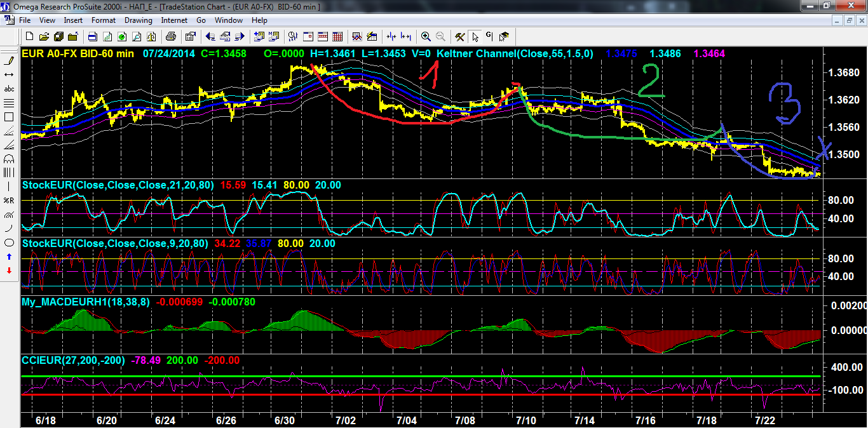Open the Drawing menu

[x=138, y=20]
